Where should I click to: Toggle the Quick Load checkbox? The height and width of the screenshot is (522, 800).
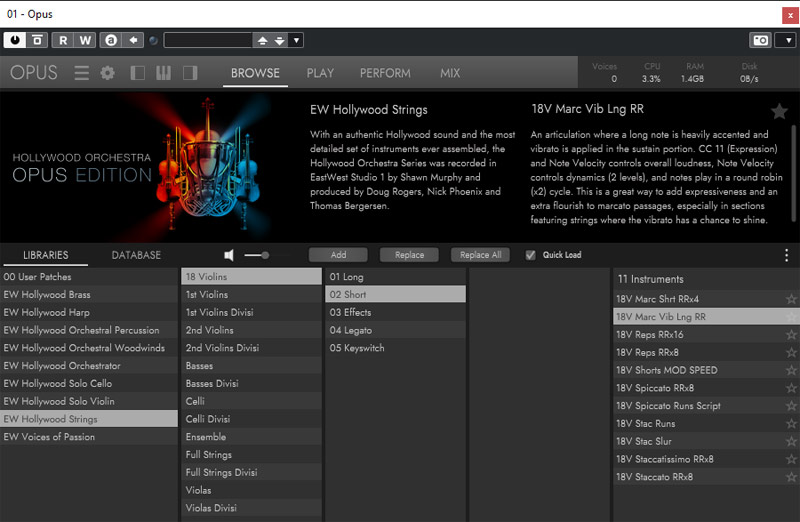[x=531, y=255]
